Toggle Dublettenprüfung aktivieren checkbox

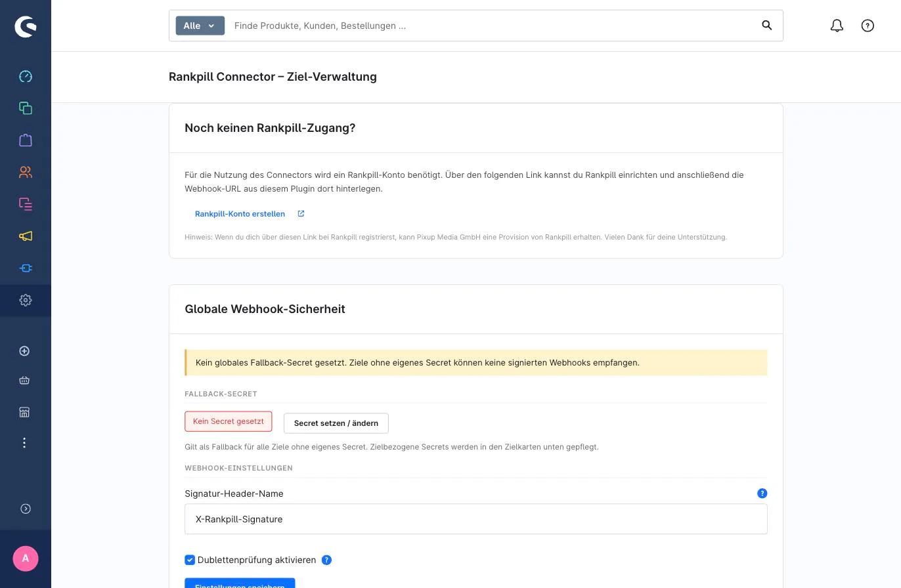(190, 560)
